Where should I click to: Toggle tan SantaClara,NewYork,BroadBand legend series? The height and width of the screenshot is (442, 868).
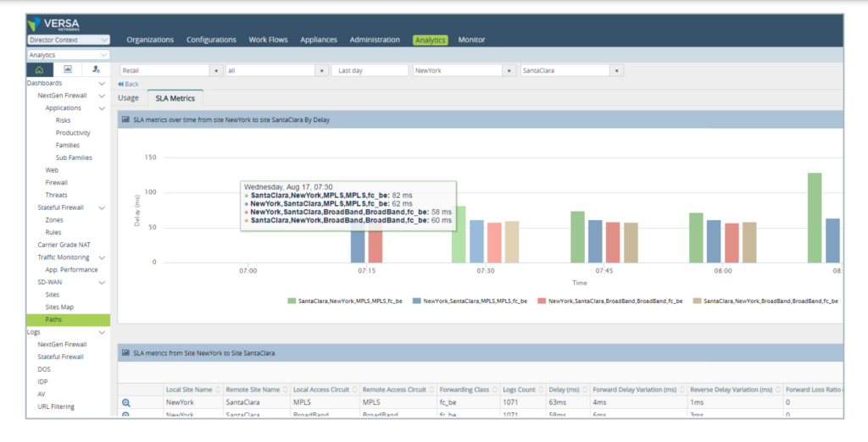pos(765,301)
